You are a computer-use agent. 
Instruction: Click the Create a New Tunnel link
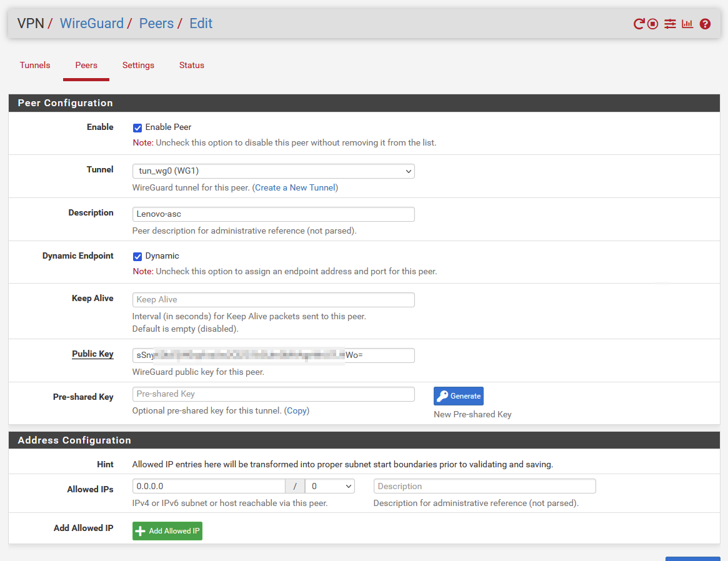295,188
